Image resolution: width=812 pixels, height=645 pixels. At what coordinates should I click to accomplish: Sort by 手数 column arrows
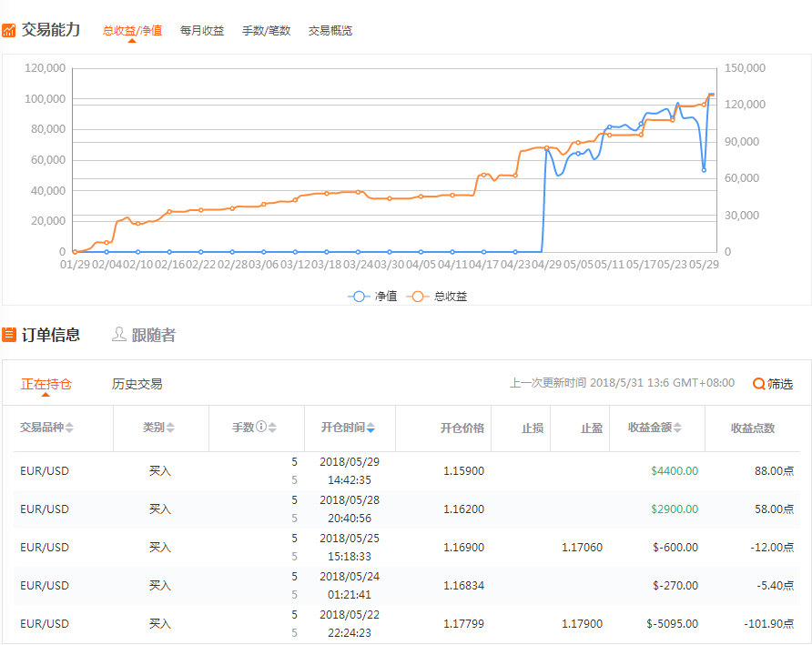(x=272, y=428)
